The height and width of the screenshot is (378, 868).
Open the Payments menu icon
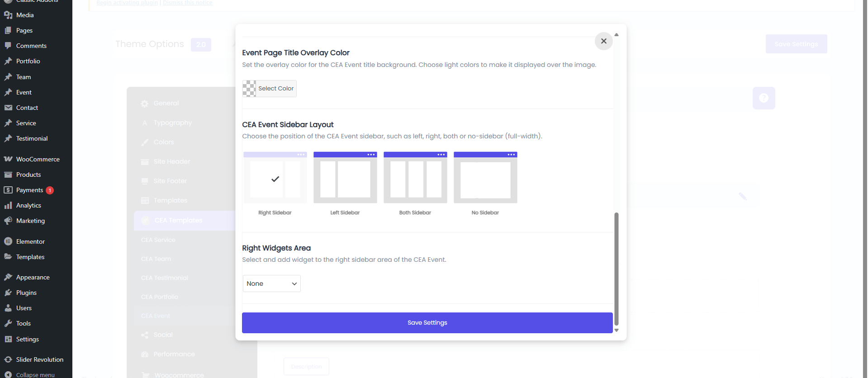pos(8,190)
